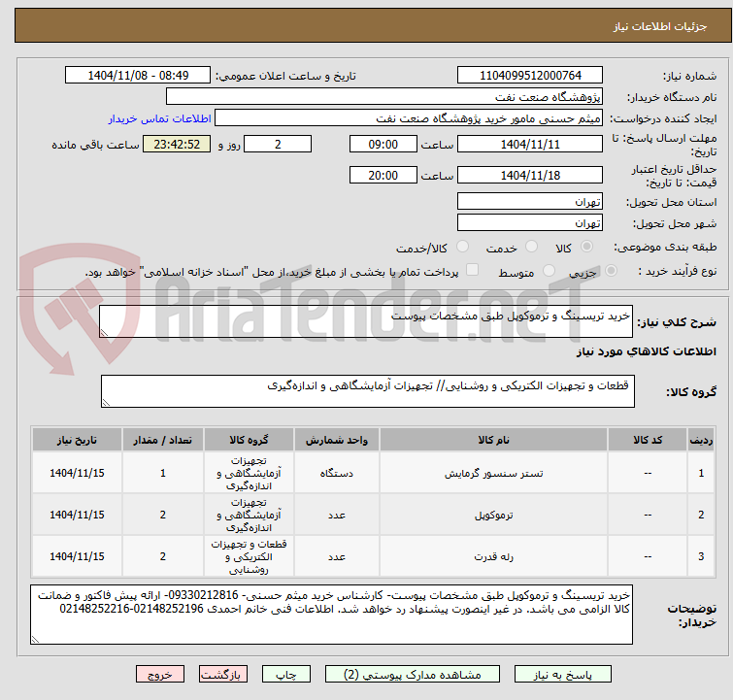Click the general description شرح کلی نیاز textarea
The image size is (733, 700).
[x=366, y=321]
